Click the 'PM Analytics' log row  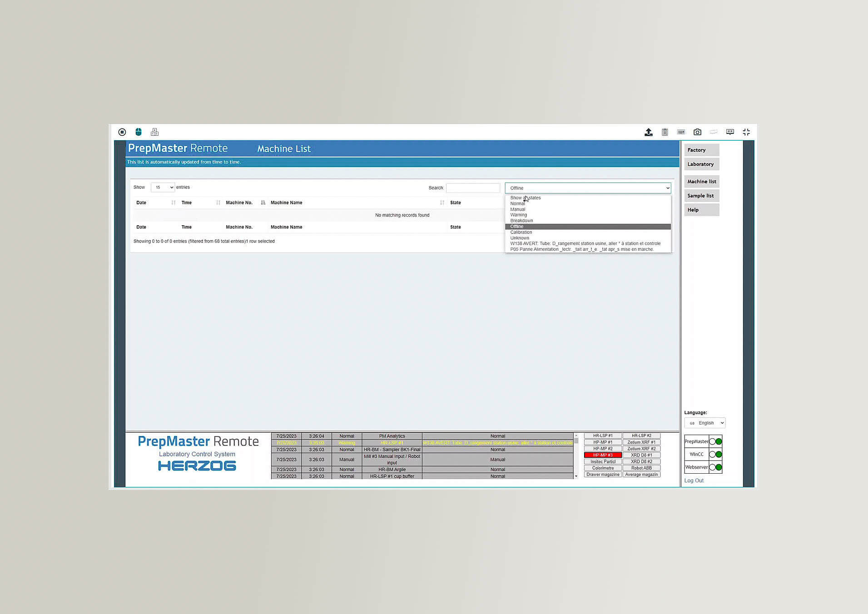422,436
